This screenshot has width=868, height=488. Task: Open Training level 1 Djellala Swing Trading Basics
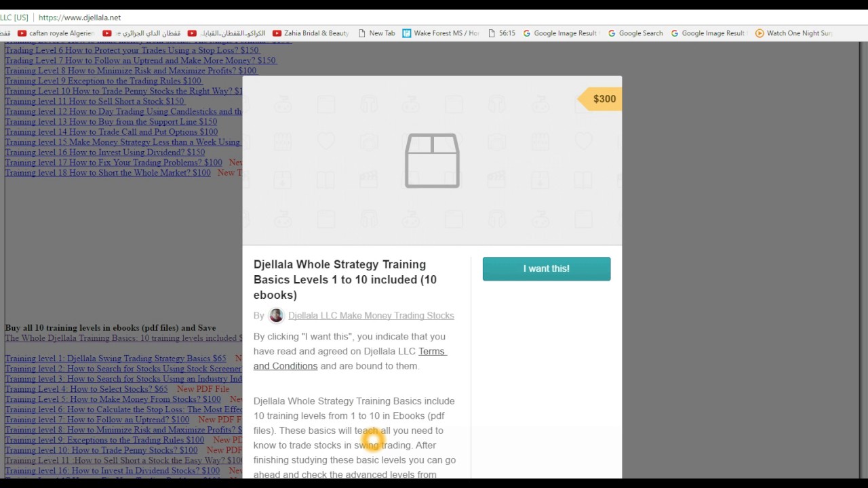[x=116, y=358]
